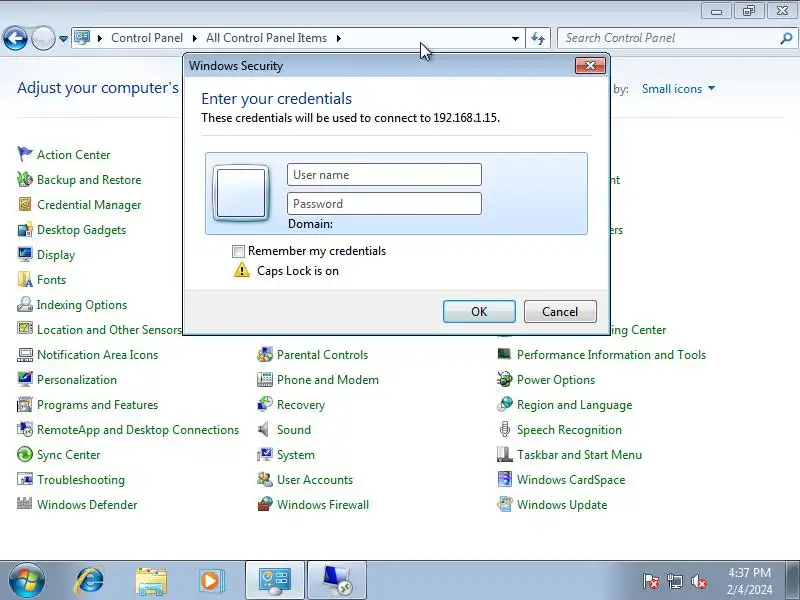The height and width of the screenshot is (600, 800).
Task: Go back with the Back arrow button
Action: tap(15, 38)
